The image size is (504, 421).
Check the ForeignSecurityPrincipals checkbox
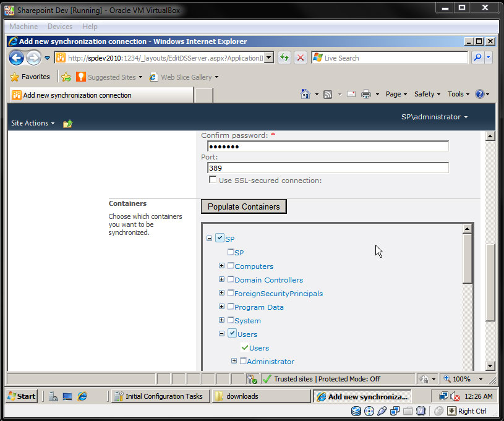click(x=231, y=293)
